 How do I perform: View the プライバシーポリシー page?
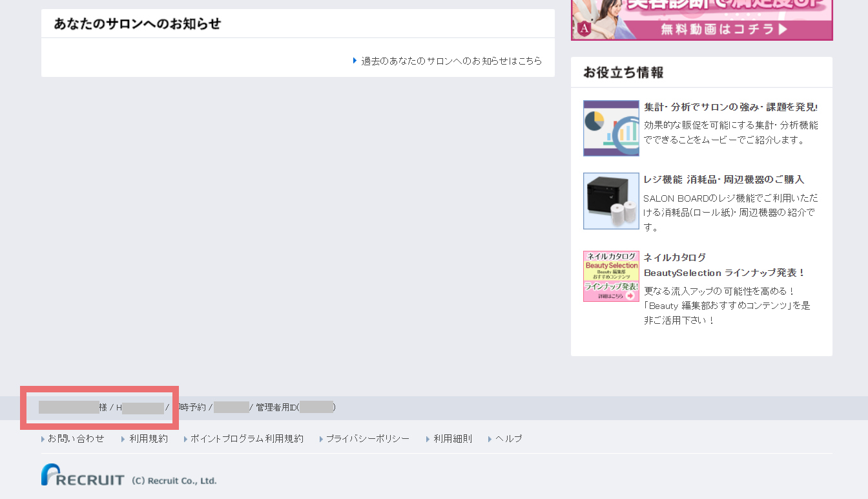coord(367,439)
